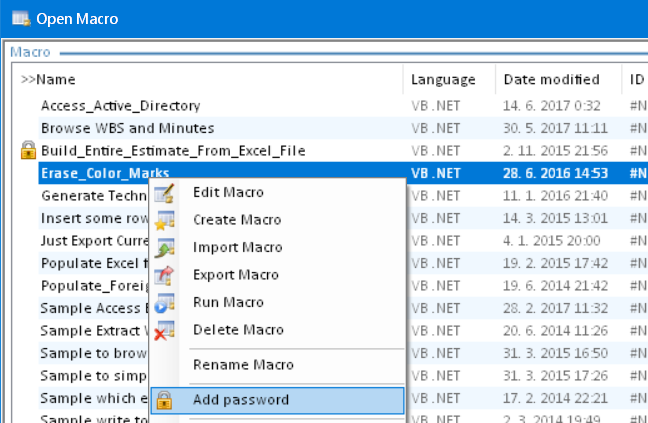648x423 pixels.
Task: Click the Export Macro icon
Action: pyautogui.click(x=165, y=275)
